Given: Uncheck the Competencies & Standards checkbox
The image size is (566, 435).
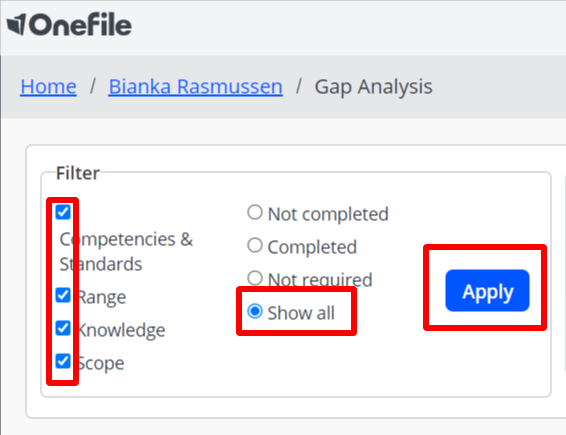Looking at the screenshot, I should [63, 212].
